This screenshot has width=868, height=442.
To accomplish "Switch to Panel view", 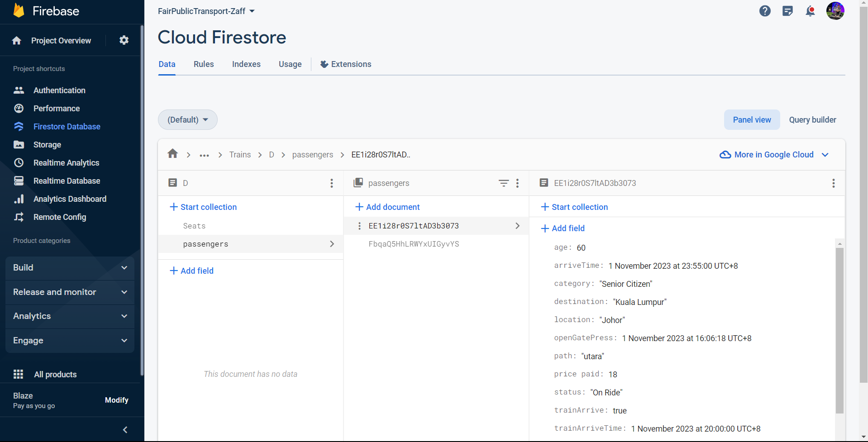I will [x=752, y=119].
